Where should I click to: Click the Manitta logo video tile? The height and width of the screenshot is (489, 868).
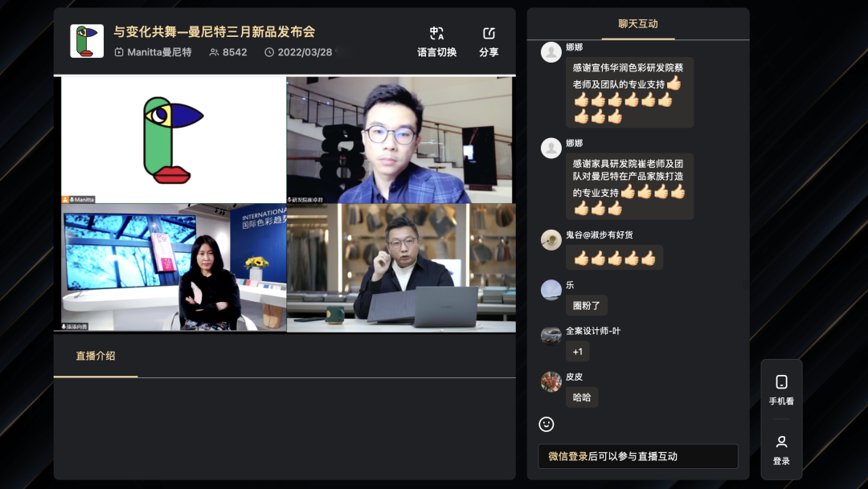pyautogui.click(x=174, y=140)
